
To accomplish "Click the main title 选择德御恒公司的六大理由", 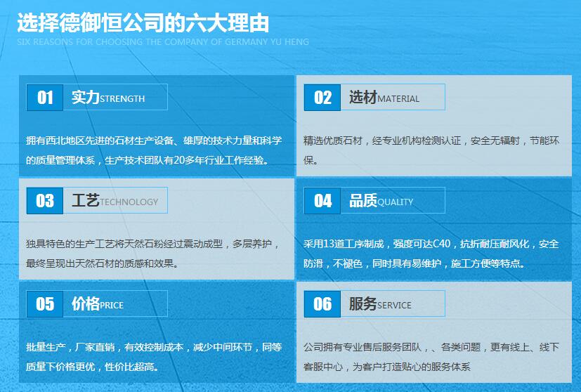I will point(143,22).
